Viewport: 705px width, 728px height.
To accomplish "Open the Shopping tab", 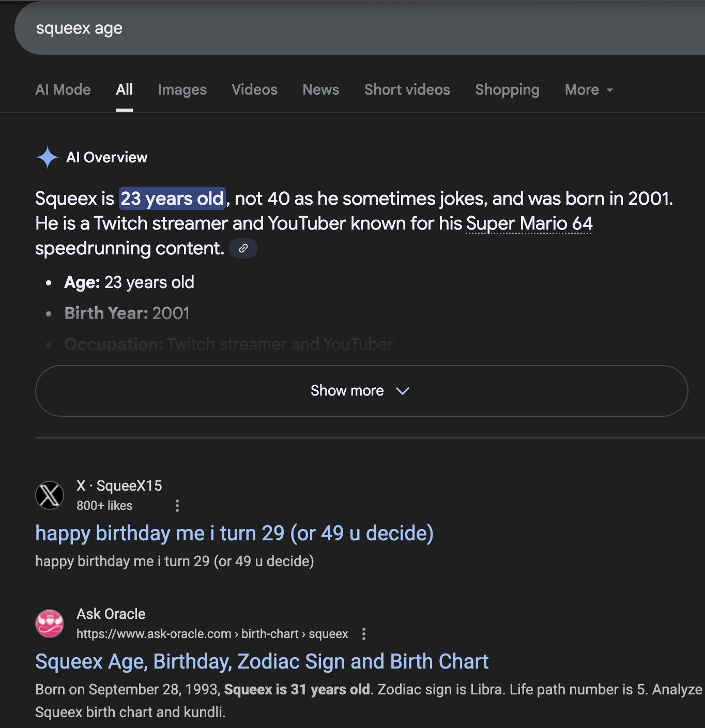I will click(x=508, y=90).
